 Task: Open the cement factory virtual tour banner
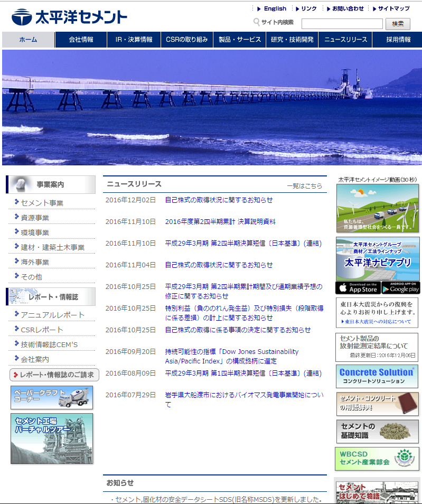click(52, 438)
